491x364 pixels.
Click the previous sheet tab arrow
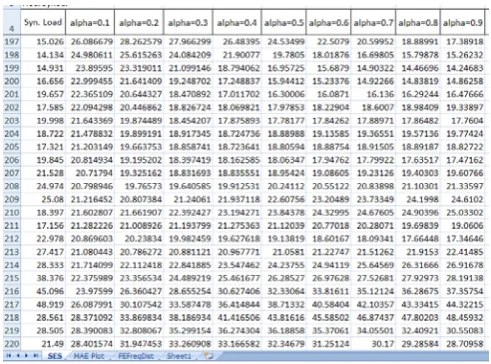tap(18, 356)
